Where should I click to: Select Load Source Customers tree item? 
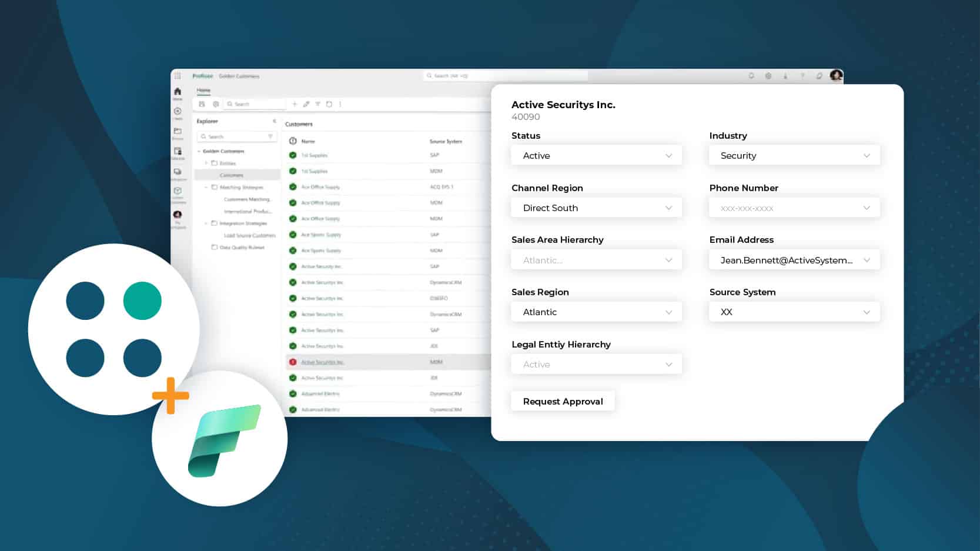[x=250, y=235]
